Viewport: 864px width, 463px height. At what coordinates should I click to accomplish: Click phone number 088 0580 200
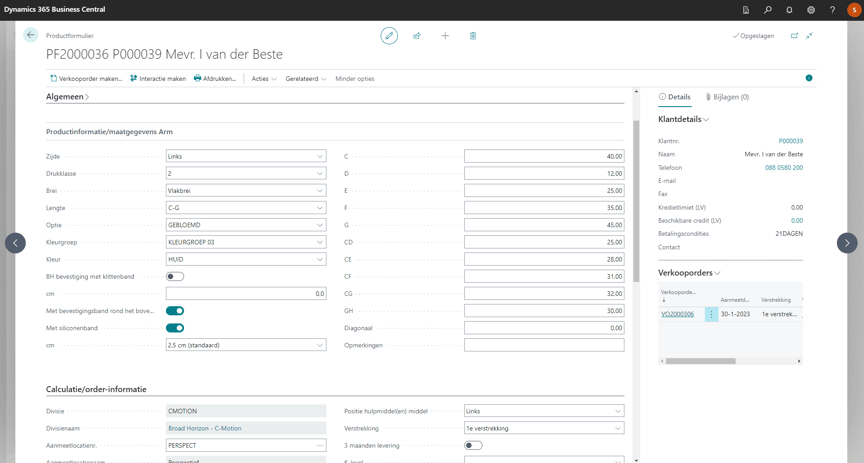click(x=784, y=168)
